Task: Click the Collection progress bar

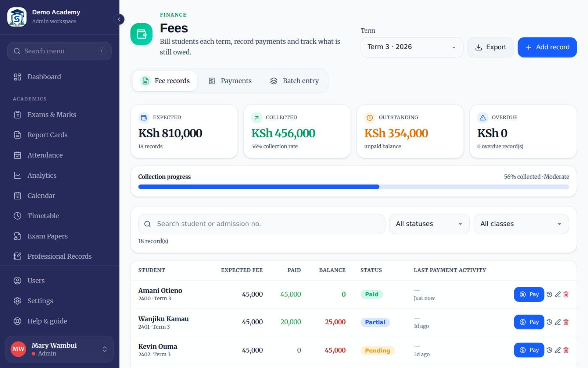Action: point(354,187)
